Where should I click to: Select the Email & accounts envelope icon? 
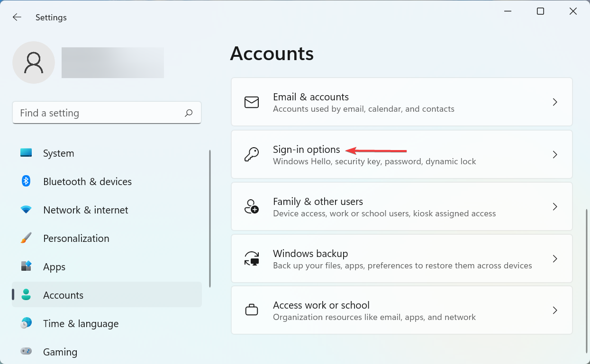click(x=252, y=102)
